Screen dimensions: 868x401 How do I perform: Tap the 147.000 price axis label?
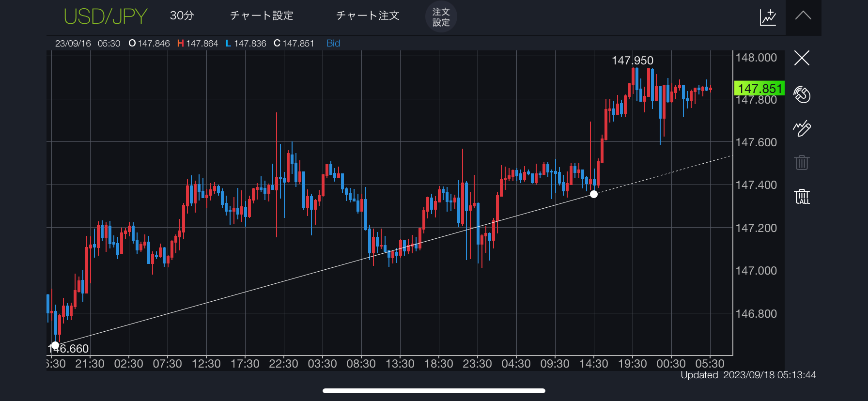[x=756, y=271]
